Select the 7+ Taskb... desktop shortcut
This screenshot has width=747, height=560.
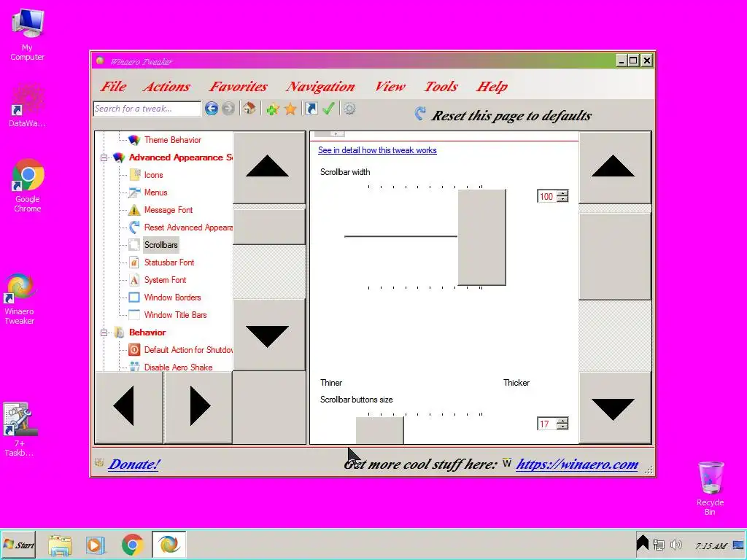[x=19, y=429]
